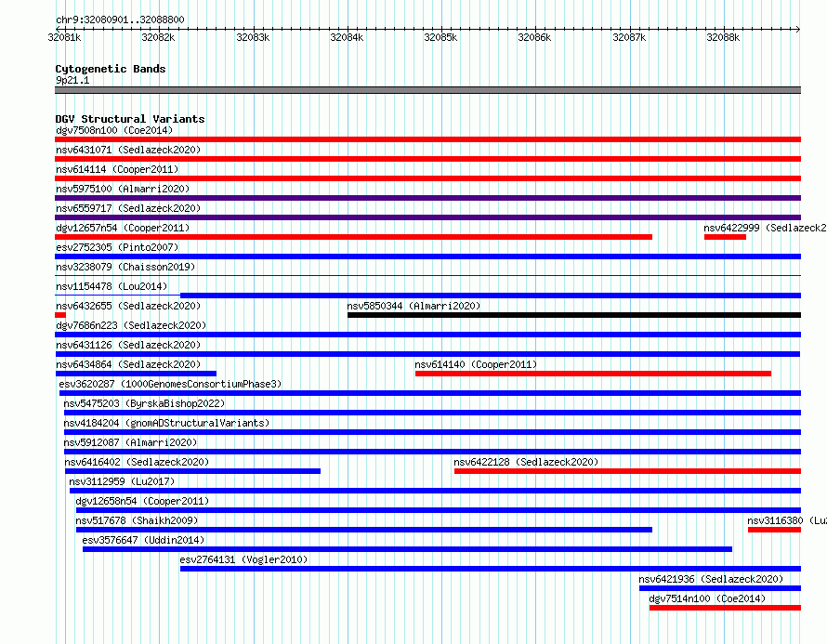Select the nsv5475203 (ByrskaBishop2022) label

[x=145, y=403]
